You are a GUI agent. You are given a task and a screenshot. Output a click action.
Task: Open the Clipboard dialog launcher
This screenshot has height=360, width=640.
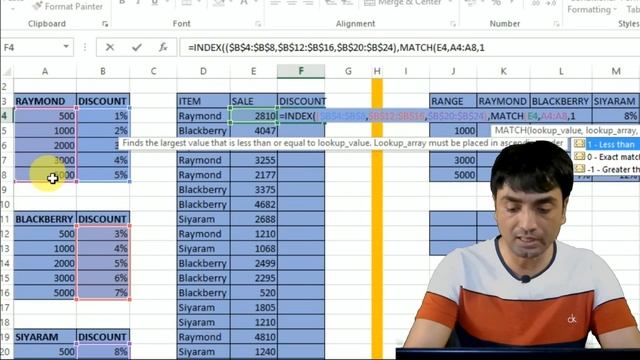pos(105,24)
